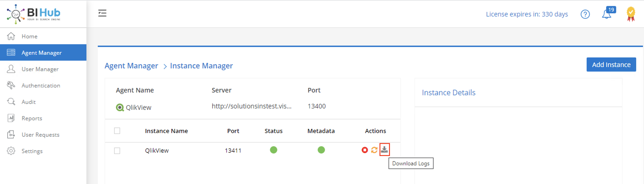
Task: Click the Metadata column header
Action: click(321, 131)
